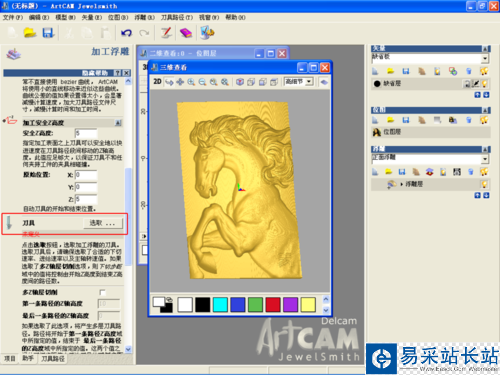Toggle all vector layers visibility double-bulb icon

pos(484,71)
